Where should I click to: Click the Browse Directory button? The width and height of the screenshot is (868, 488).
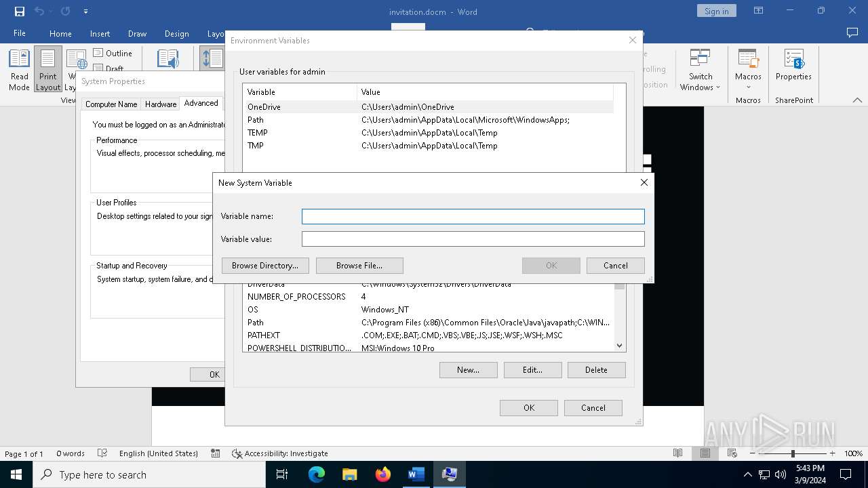[265, 266]
